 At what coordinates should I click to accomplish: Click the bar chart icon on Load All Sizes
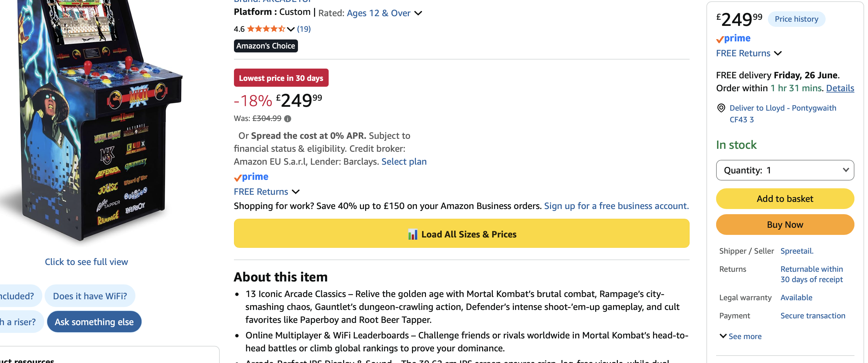[412, 234]
